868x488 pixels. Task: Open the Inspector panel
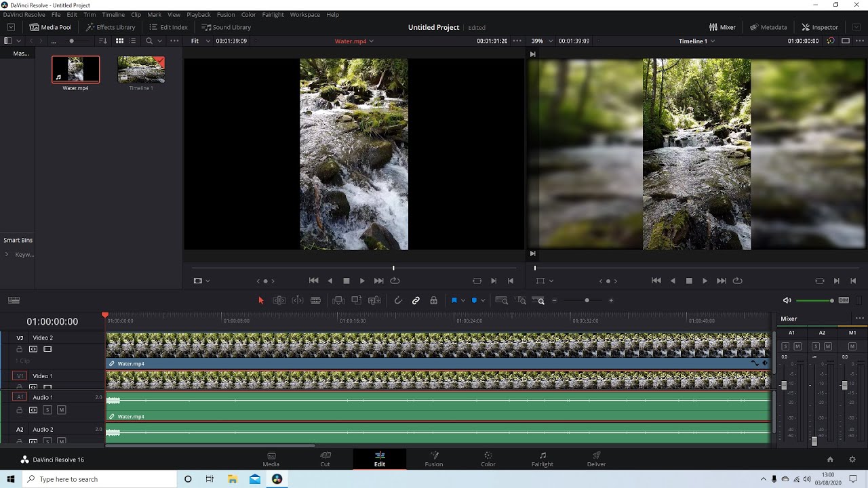(820, 27)
